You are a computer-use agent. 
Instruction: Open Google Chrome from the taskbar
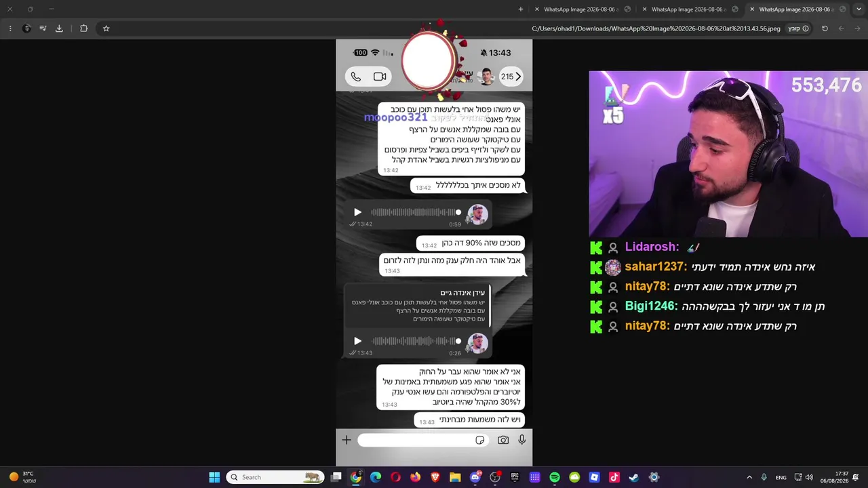click(356, 477)
